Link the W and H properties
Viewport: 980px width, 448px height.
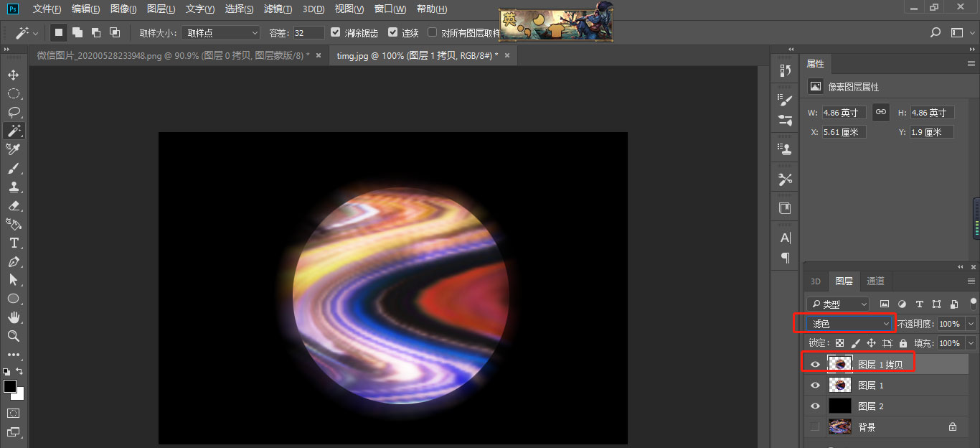[x=880, y=112]
